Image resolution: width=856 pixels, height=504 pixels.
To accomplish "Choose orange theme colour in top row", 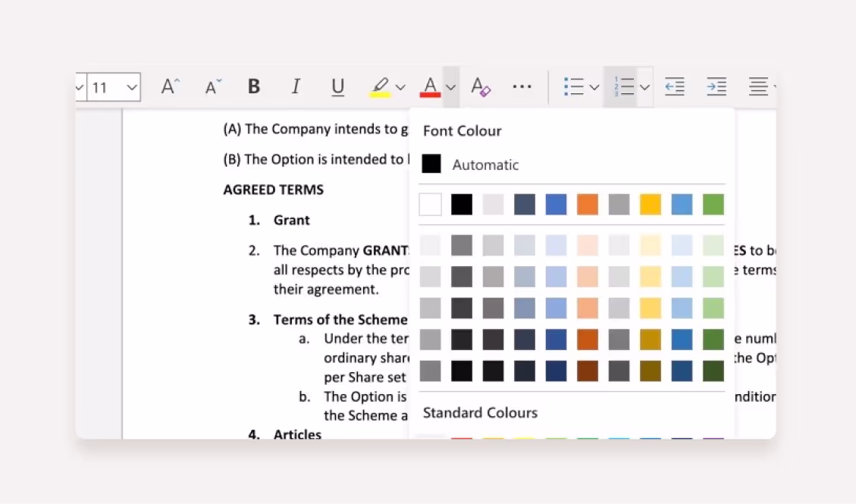I will [x=588, y=205].
